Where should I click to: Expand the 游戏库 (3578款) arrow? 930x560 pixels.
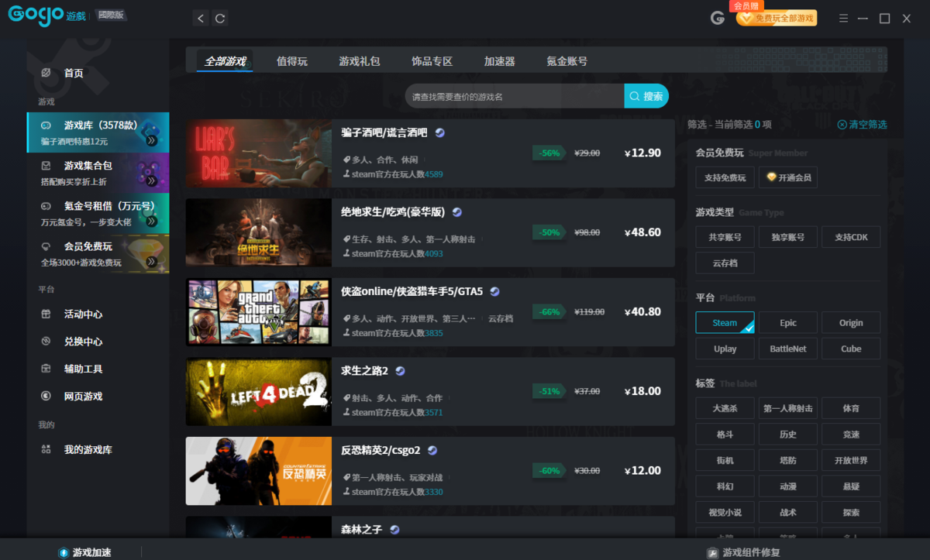151,140
